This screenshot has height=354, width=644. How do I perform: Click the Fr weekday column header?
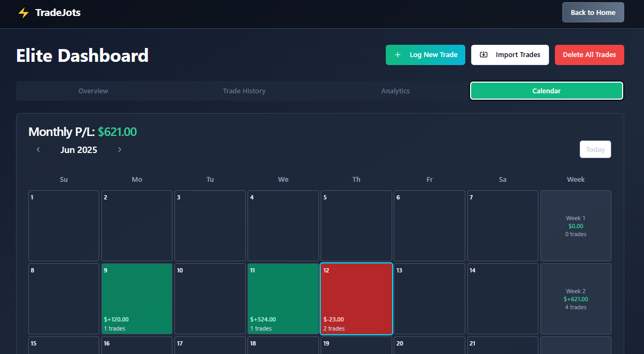[430, 179]
